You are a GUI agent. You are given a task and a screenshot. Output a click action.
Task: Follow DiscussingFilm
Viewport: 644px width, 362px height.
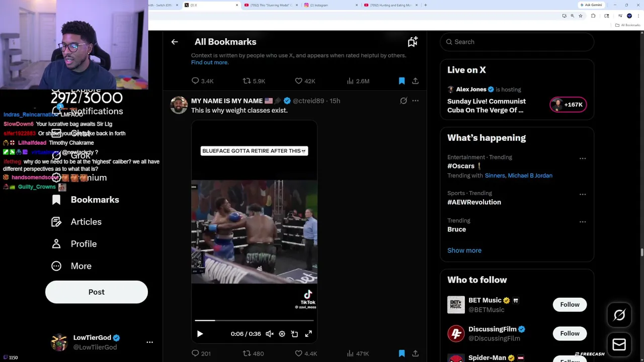(570, 333)
